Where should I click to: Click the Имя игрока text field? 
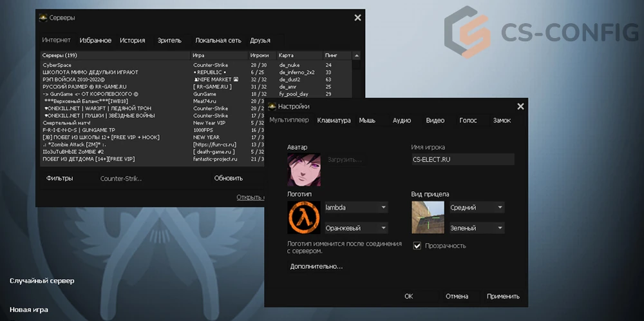(462, 160)
